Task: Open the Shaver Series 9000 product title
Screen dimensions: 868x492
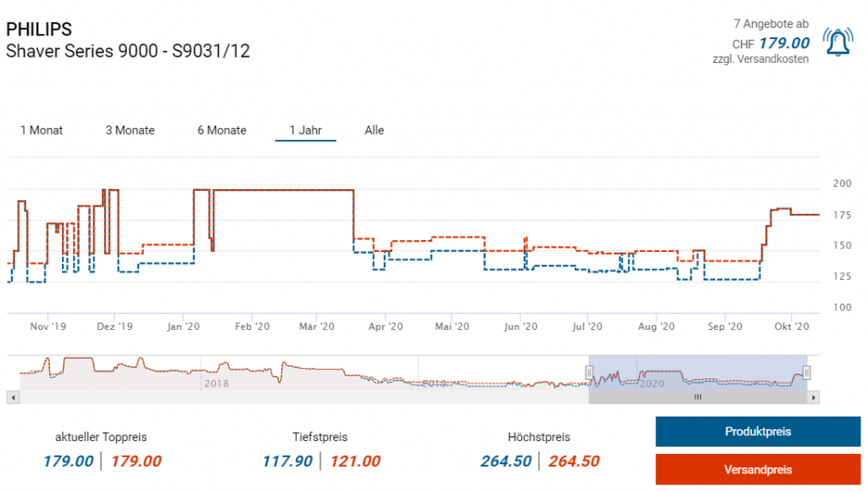Action: (128, 51)
